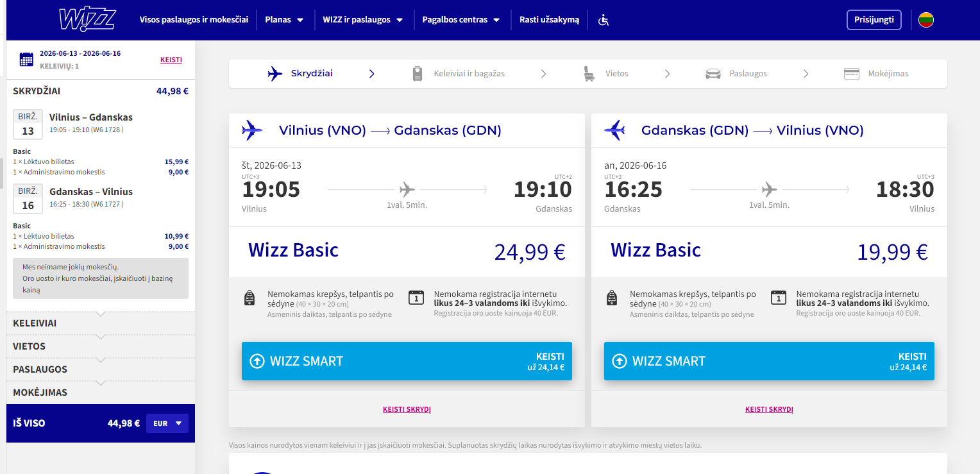Click the Keisti link next to travel dates

tap(171, 60)
